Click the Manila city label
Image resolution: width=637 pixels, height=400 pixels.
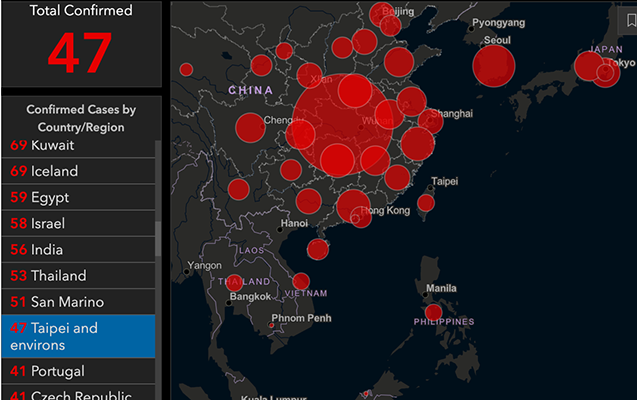click(x=441, y=288)
